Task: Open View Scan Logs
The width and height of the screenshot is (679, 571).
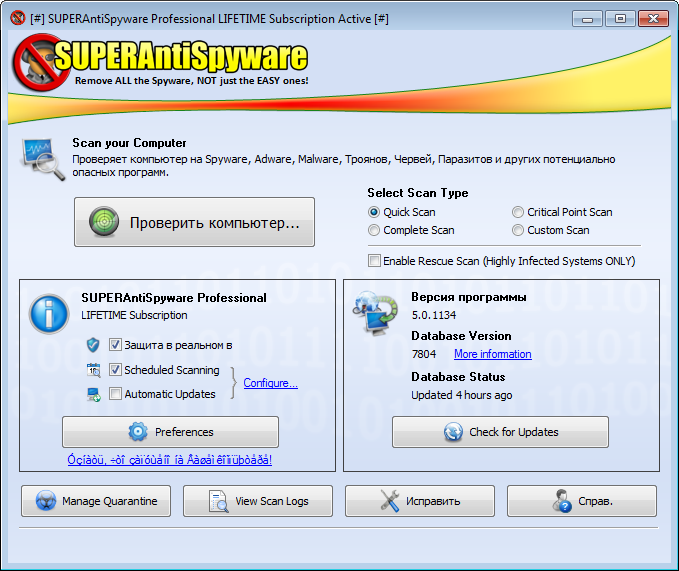Action: (258, 501)
